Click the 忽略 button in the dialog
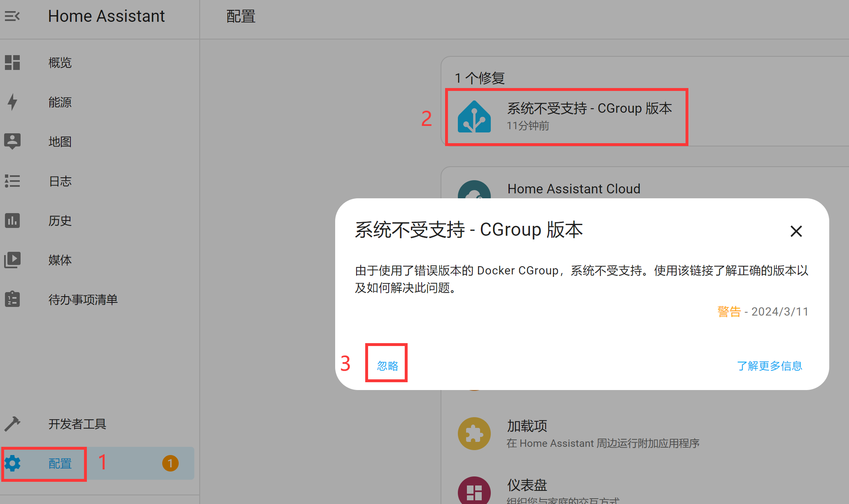 pos(387,365)
